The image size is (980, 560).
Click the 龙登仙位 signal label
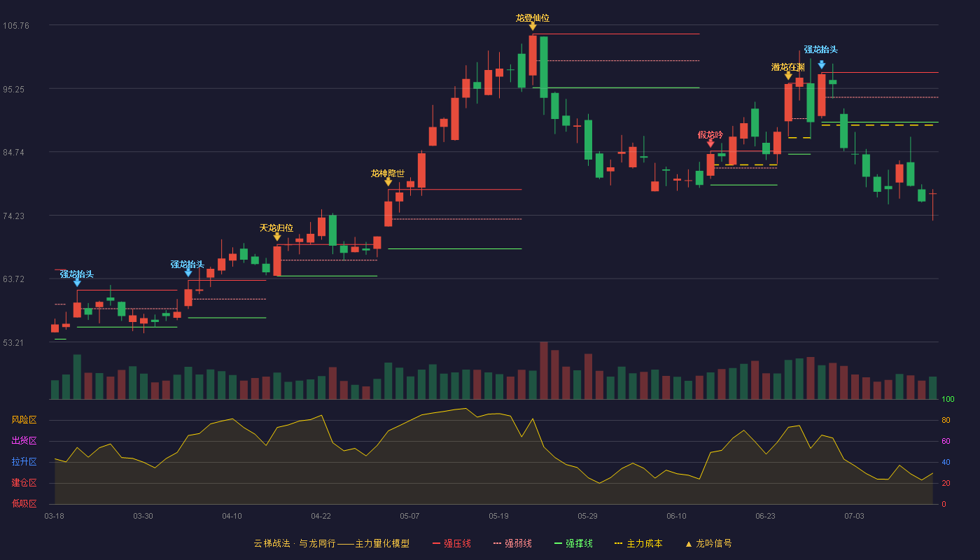click(533, 18)
